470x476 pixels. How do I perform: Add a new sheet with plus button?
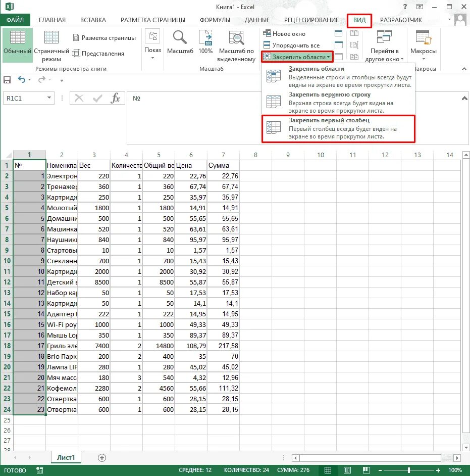point(102,458)
